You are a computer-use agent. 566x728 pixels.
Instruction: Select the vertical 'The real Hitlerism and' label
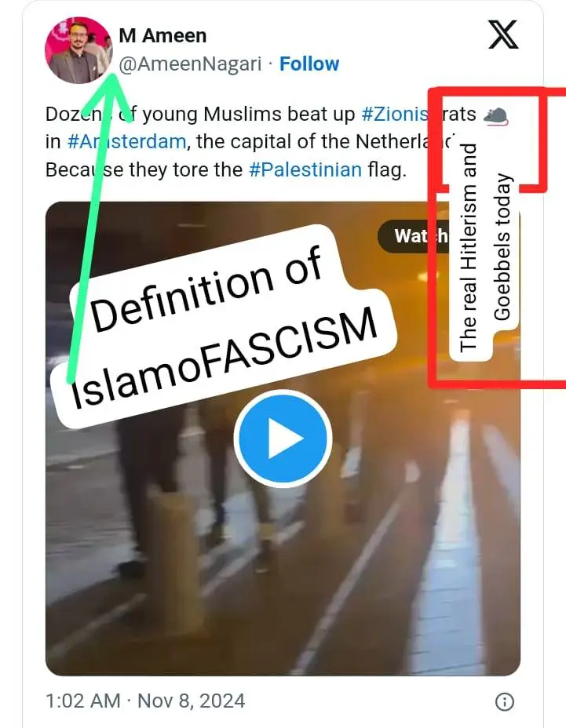click(469, 249)
